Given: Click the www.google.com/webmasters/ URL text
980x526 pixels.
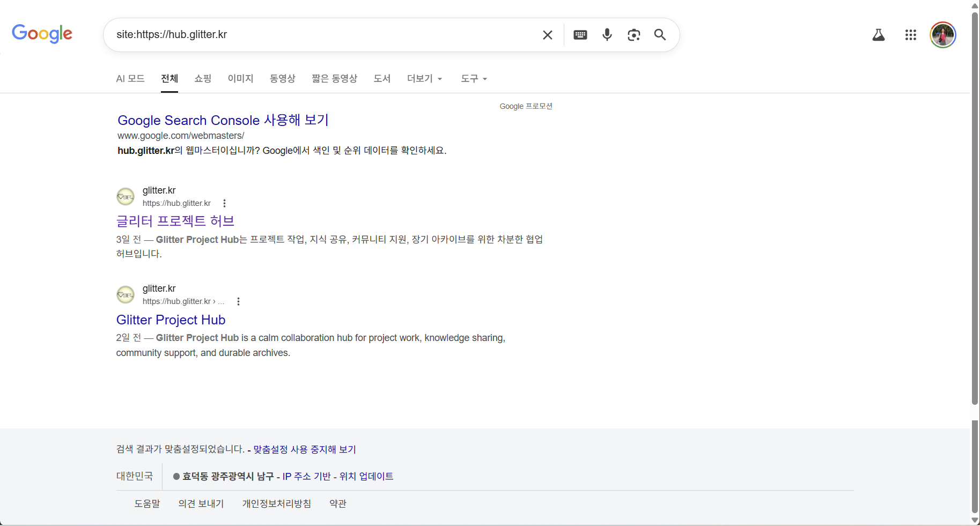Looking at the screenshot, I should 181,136.
